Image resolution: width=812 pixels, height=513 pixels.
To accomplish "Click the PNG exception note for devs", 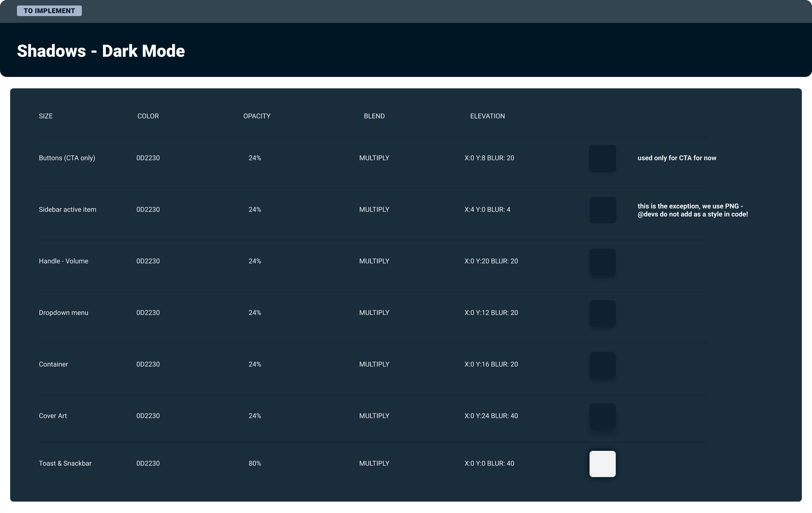I will (692, 210).
